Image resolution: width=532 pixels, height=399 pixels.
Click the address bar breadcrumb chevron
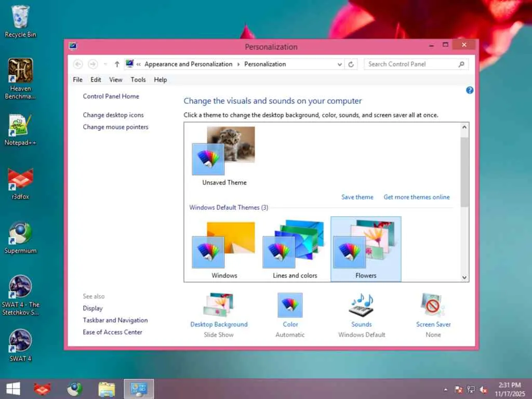click(x=138, y=64)
